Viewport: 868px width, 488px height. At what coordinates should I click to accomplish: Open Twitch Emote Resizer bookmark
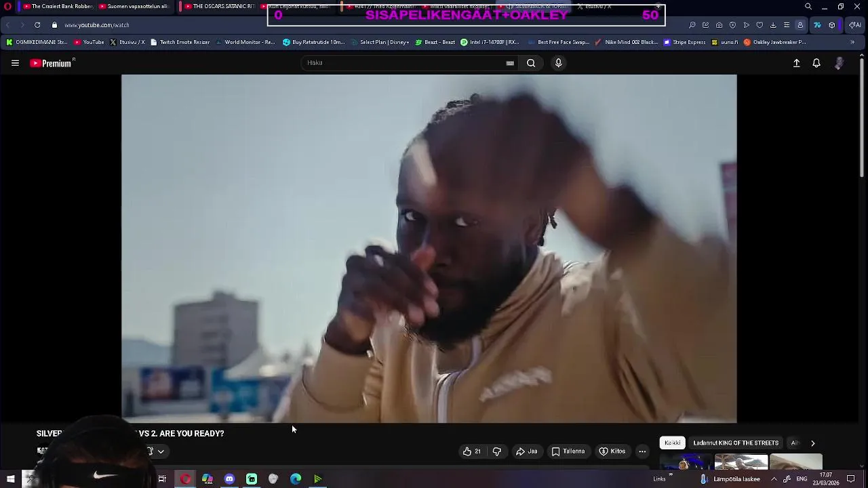coord(180,42)
